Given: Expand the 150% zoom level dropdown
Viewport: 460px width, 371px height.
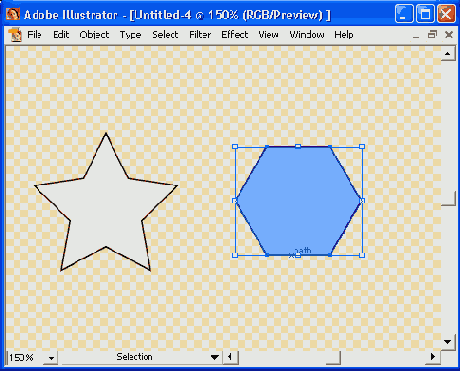Looking at the screenshot, I should click(x=51, y=358).
